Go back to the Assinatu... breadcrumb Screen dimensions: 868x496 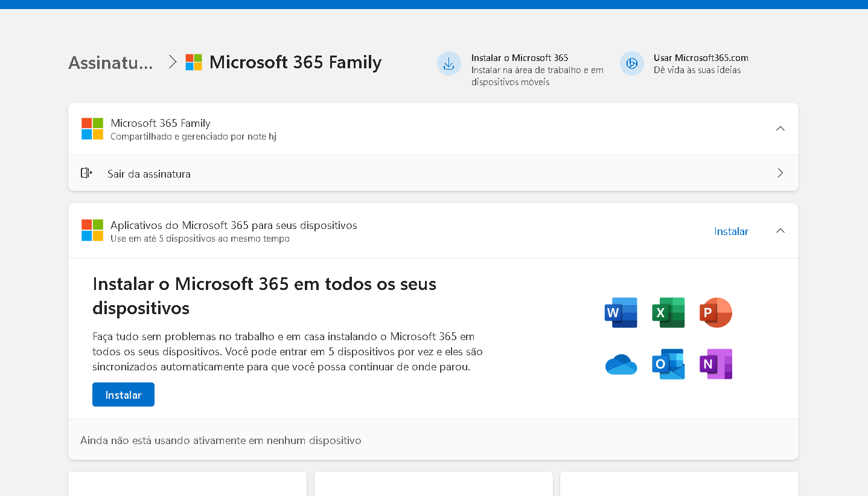110,62
